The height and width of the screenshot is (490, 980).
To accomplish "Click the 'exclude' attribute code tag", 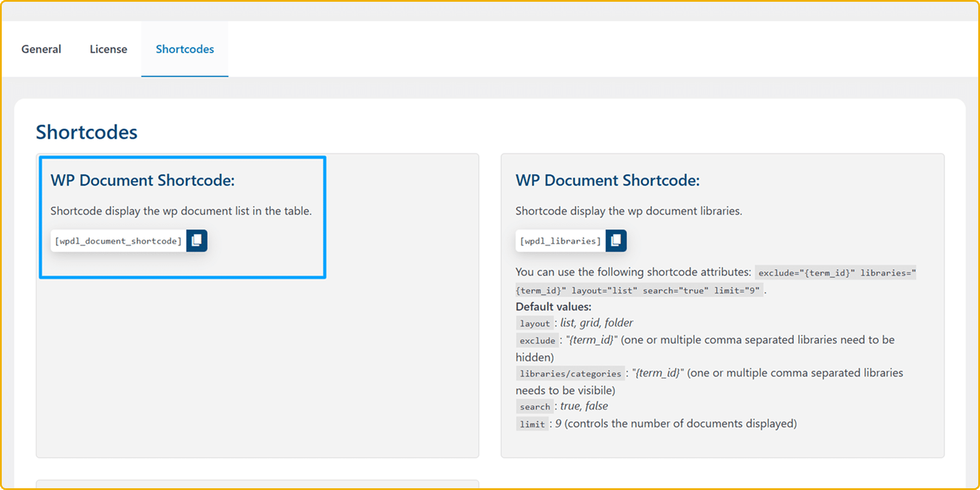I will (537, 341).
